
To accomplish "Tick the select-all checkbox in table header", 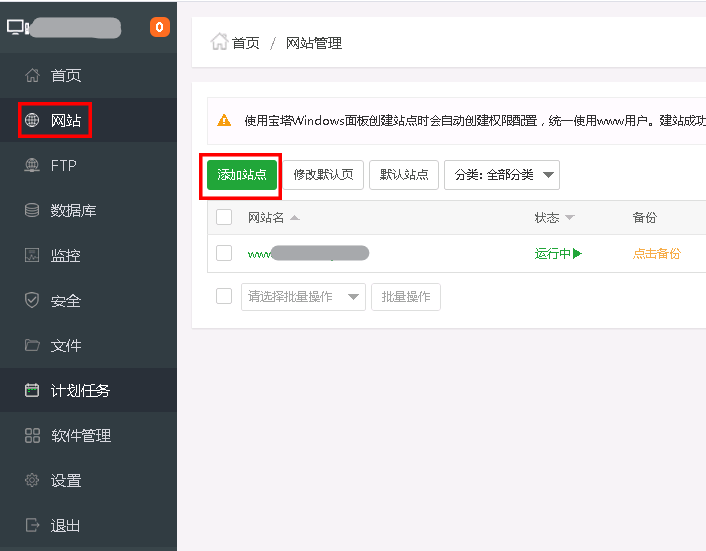I will [224, 217].
